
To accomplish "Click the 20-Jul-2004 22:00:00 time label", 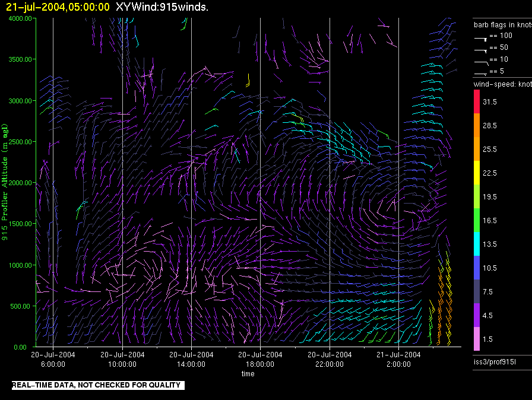I will (x=330, y=359).
